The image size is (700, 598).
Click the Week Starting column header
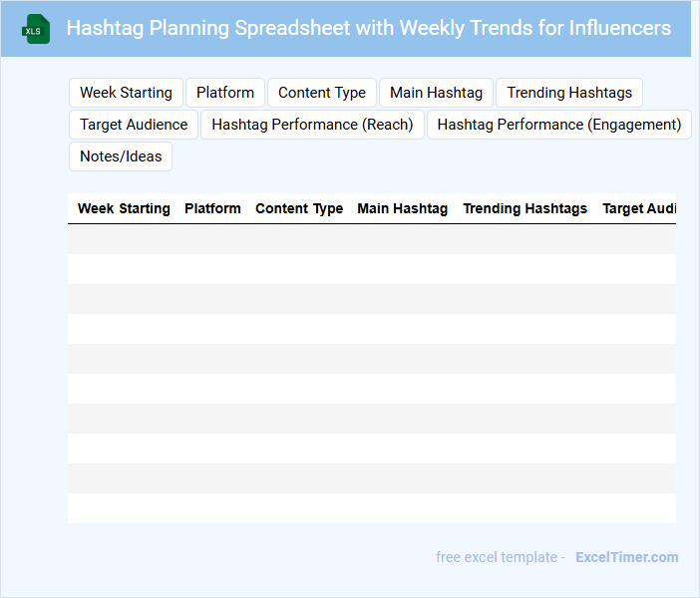[124, 209]
